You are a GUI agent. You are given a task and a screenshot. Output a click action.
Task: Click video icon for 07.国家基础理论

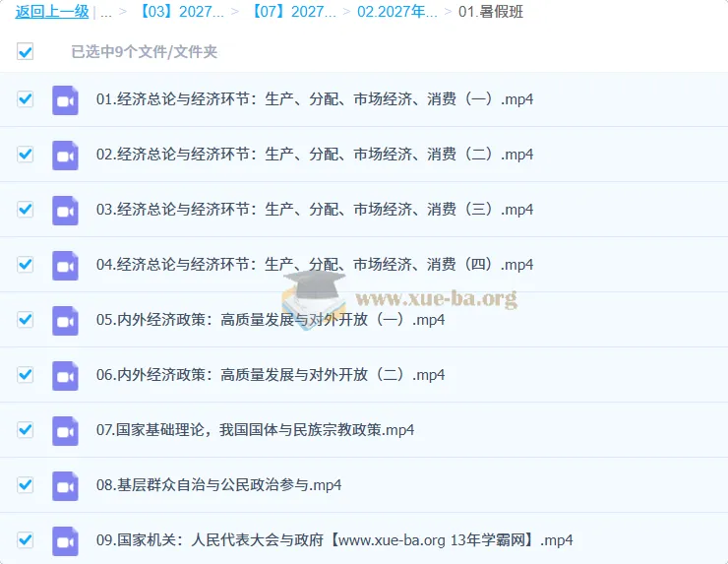[65, 431]
